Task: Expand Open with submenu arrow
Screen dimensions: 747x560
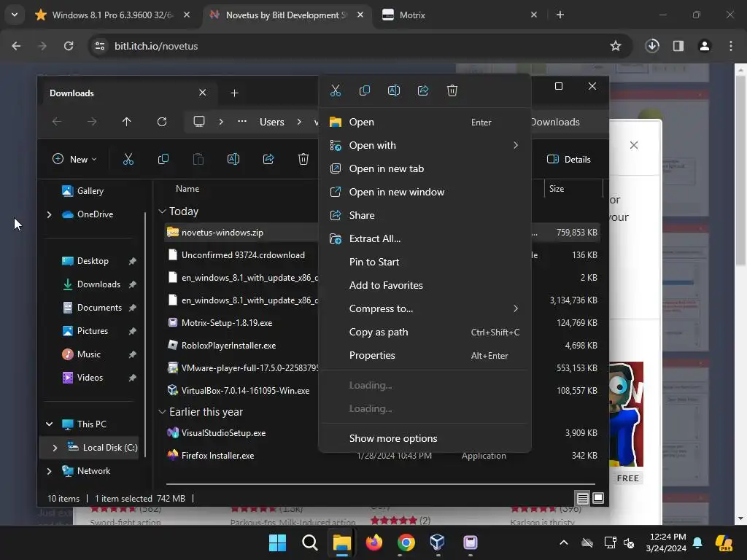Action: coord(516,145)
